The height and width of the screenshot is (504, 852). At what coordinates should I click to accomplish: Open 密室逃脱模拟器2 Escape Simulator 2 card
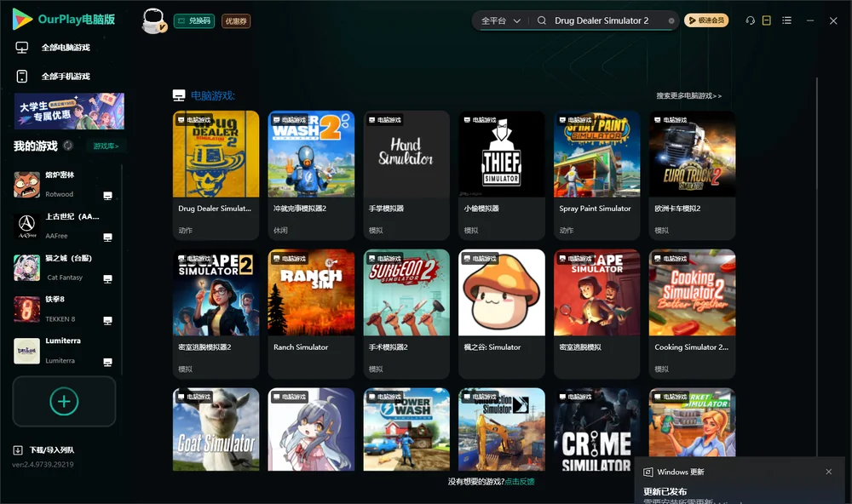[x=216, y=313]
